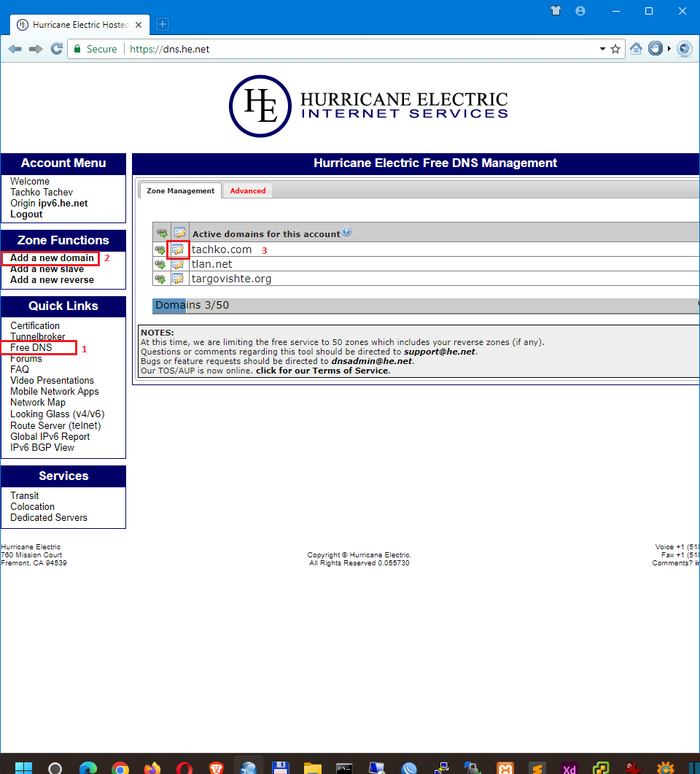Open a new tab with the plus button

pos(163,23)
